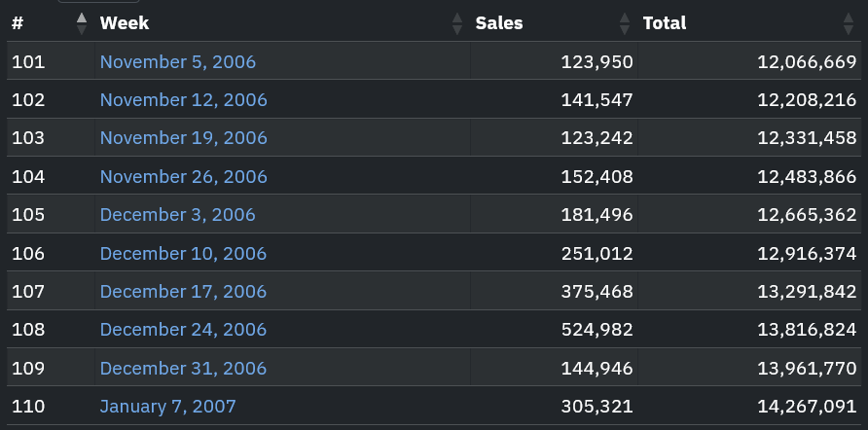Screen dimensions: 868x430
Task: Click the sort arrows in the Week column
Action: click(457, 23)
